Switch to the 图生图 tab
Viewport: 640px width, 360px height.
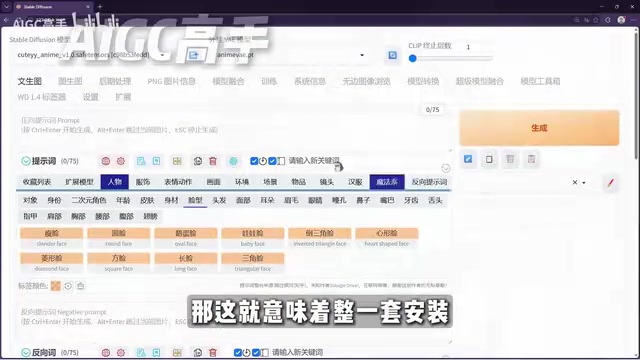click(70, 81)
